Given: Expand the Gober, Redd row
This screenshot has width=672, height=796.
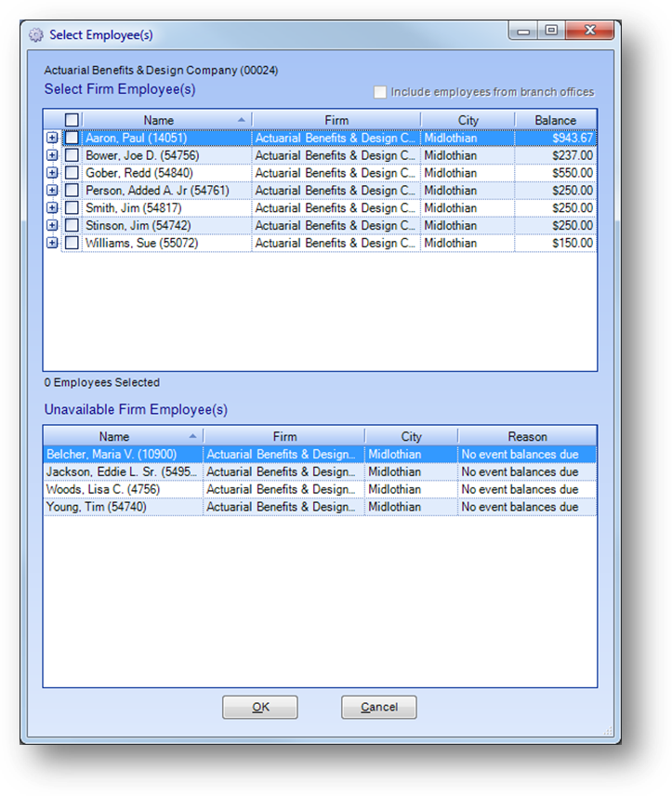Looking at the screenshot, I should point(52,173).
